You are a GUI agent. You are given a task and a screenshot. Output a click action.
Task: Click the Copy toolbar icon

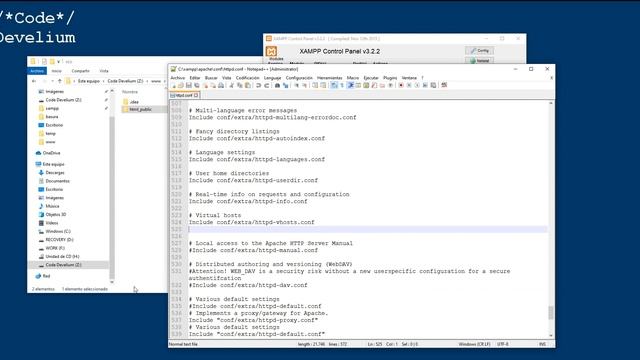pyautogui.click(x=240, y=85)
